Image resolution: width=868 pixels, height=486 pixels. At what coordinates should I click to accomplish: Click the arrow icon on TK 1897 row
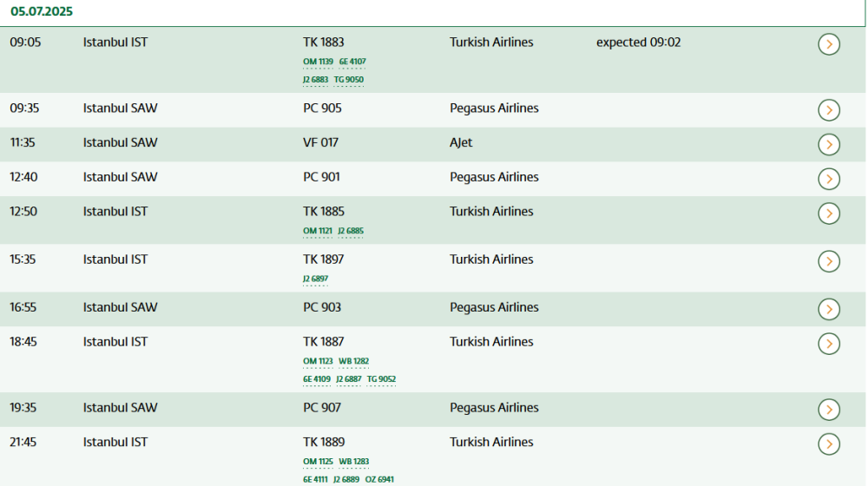pyautogui.click(x=829, y=261)
